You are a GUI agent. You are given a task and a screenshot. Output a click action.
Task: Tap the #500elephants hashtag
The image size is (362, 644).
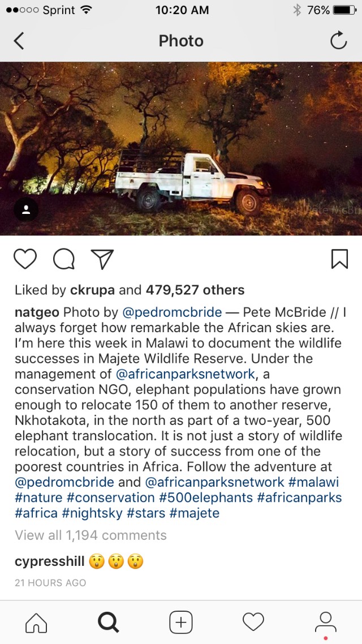click(205, 497)
